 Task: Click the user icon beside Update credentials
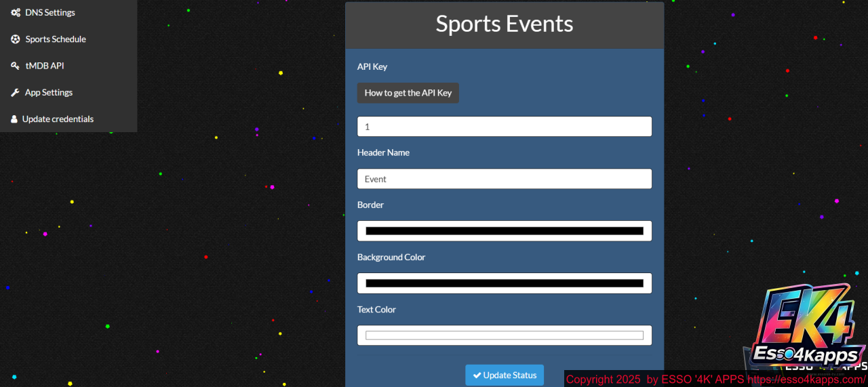pos(14,119)
